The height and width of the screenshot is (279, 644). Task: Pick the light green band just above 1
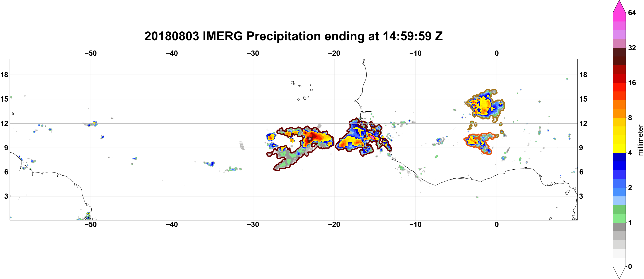click(619, 218)
